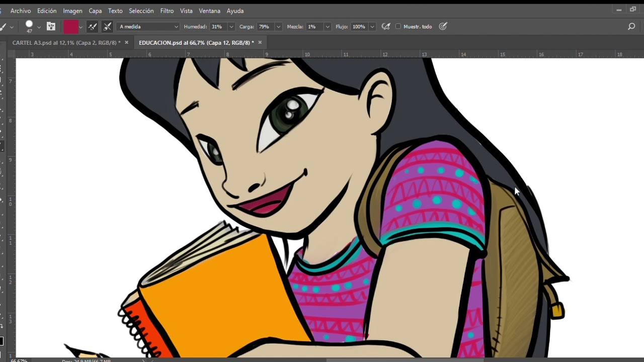Open the Imagen menu
This screenshot has width=644, height=362.
click(x=72, y=11)
